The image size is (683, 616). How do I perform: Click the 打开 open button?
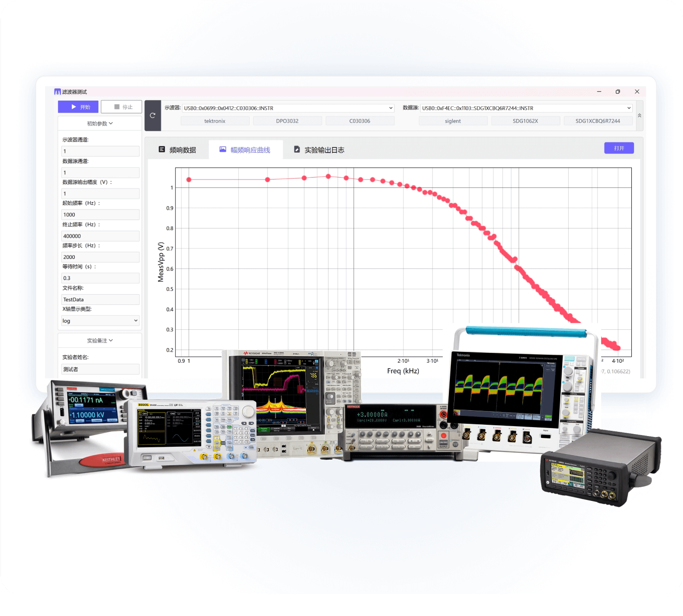coord(619,148)
